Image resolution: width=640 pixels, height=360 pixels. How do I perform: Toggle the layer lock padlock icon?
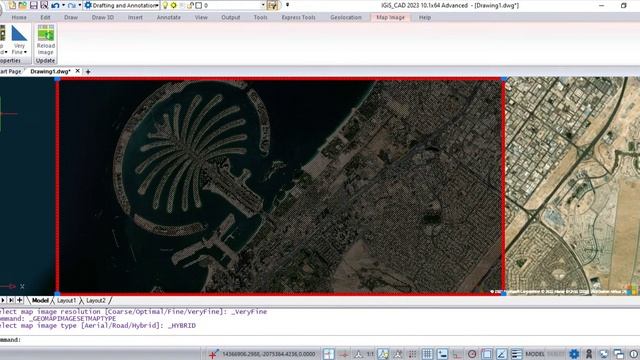(190, 5)
